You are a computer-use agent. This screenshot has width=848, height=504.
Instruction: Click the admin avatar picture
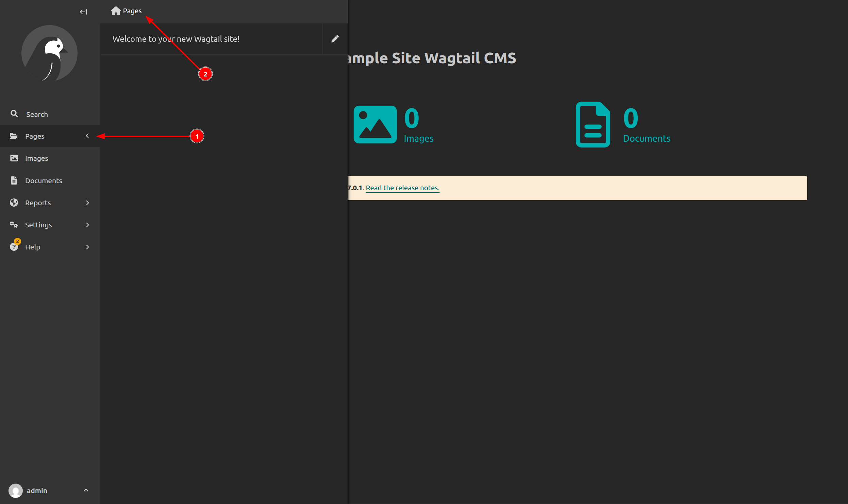[15, 490]
